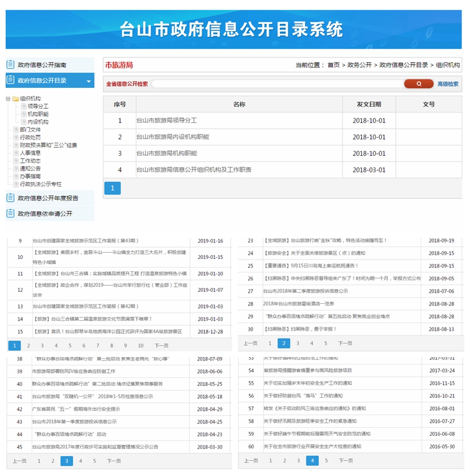Go to 首页 in the breadcrumb
Screen dimensions: 470x476
coord(334,65)
